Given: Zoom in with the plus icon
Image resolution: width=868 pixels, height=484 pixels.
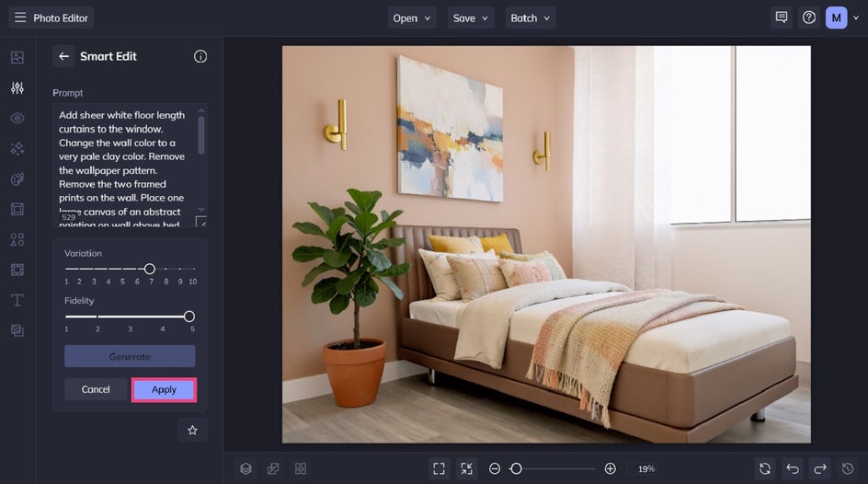Looking at the screenshot, I should click(x=610, y=469).
